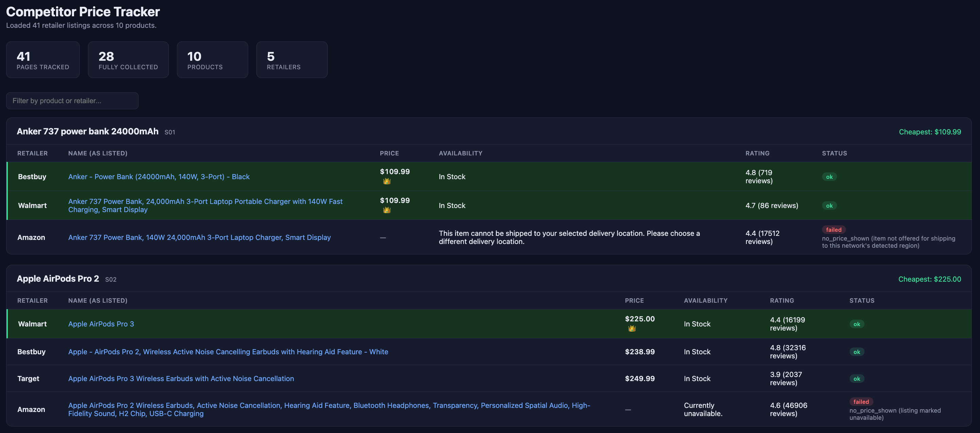Select the 5 Retailers stat card
This screenshot has height=433, width=980.
click(292, 60)
